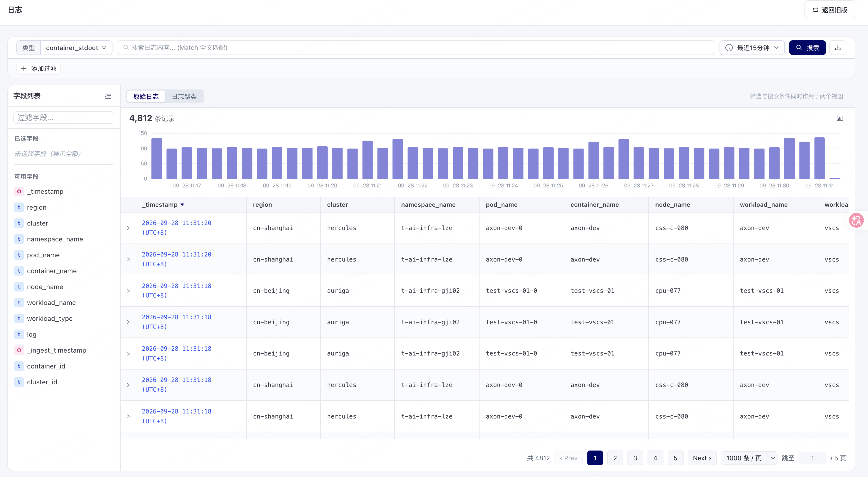
Task: Switch to the 原始日志 tab
Action: click(146, 96)
